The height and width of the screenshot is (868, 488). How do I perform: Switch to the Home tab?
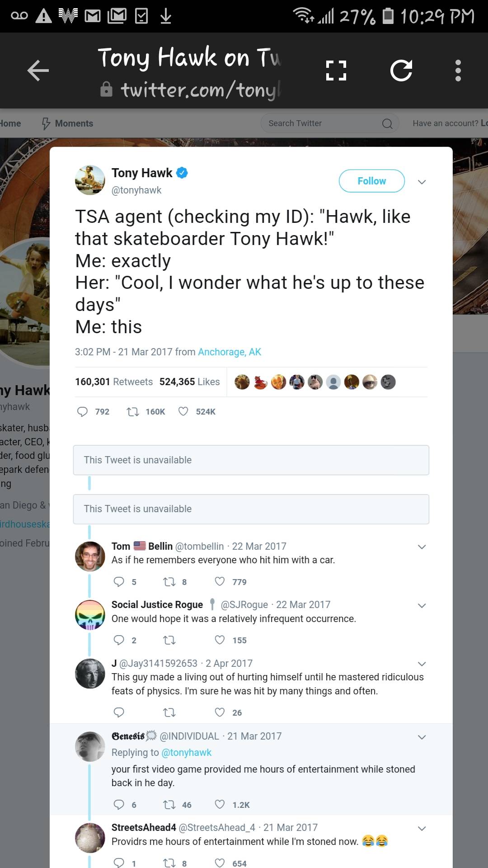coord(10,123)
